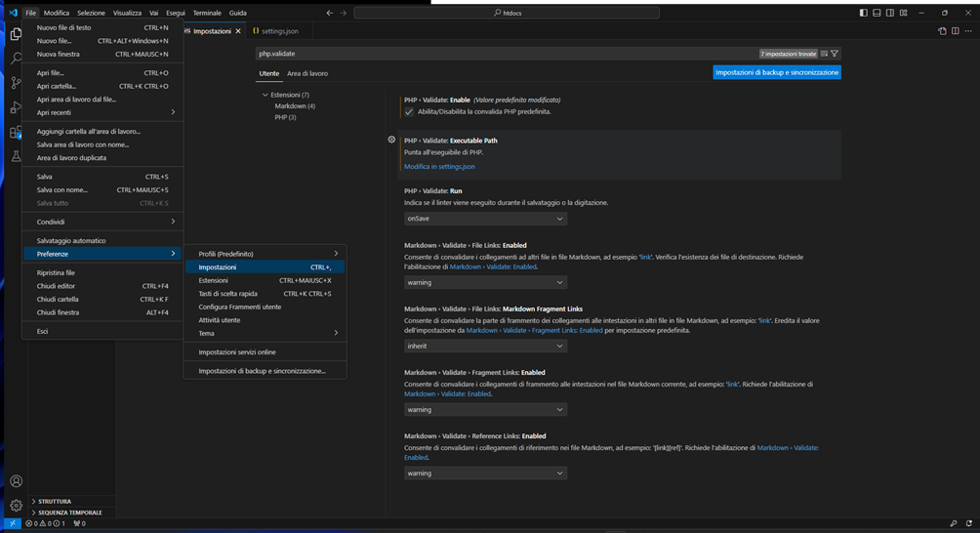Follow first Markdown › Validate: Enabled link
The height and width of the screenshot is (533, 980).
pos(493,266)
